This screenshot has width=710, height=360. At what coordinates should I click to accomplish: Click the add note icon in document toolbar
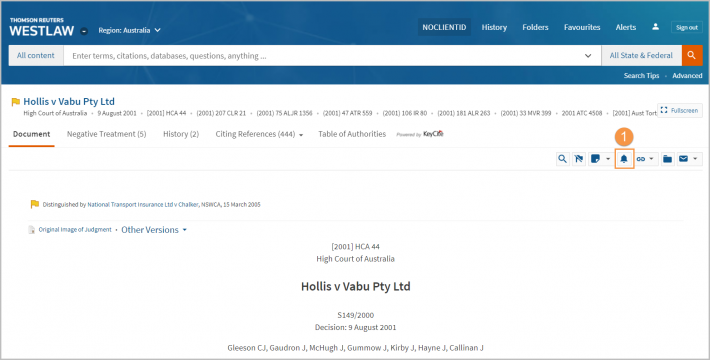pyautogui.click(x=595, y=158)
